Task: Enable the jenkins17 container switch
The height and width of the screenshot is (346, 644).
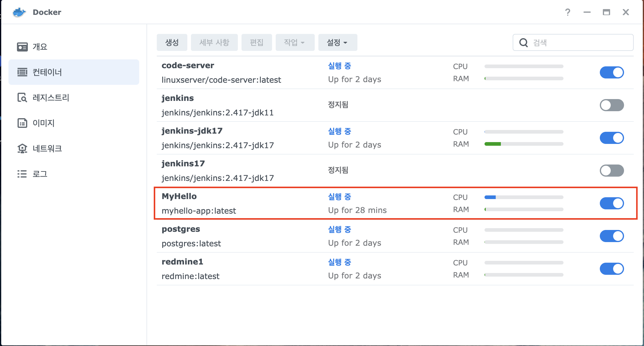Action: [612, 171]
